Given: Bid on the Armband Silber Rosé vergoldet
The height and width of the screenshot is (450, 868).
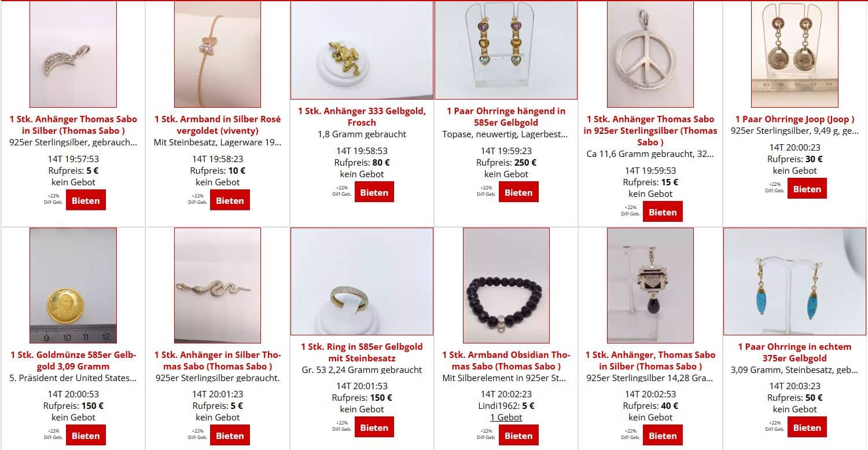Looking at the screenshot, I should pos(230,200).
